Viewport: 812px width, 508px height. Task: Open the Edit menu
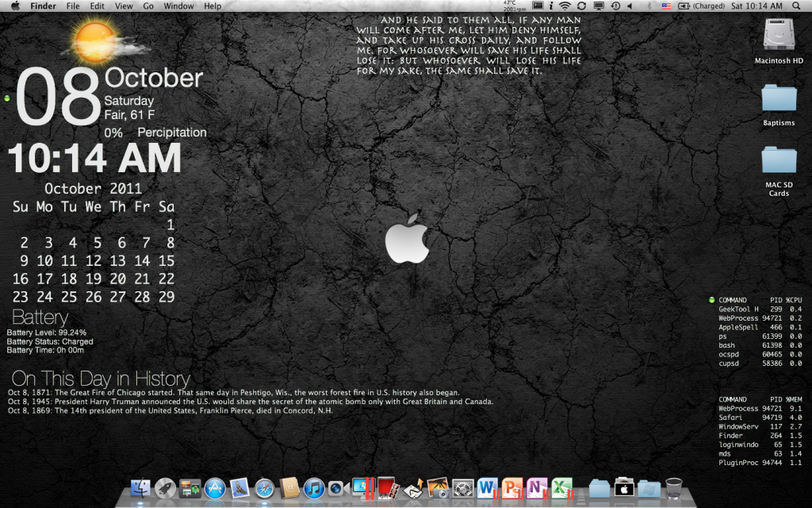(x=98, y=6)
